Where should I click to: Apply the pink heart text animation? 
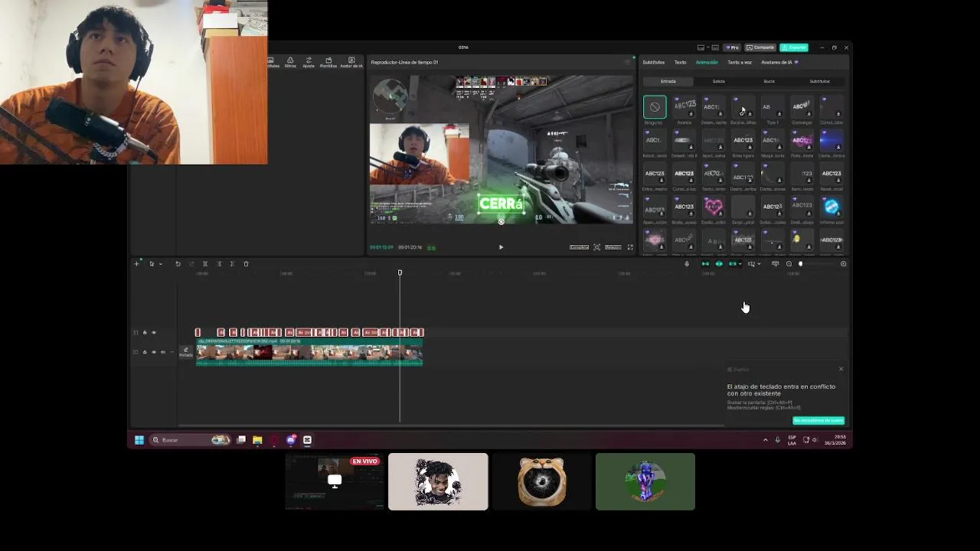tap(714, 207)
